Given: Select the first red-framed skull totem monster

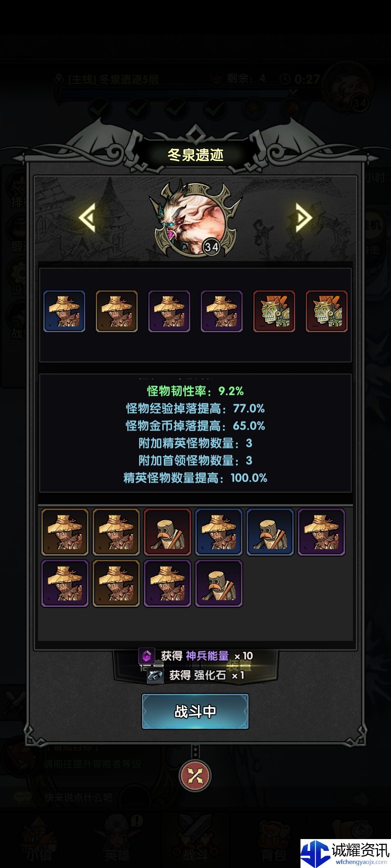Looking at the screenshot, I should click(274, 311).
